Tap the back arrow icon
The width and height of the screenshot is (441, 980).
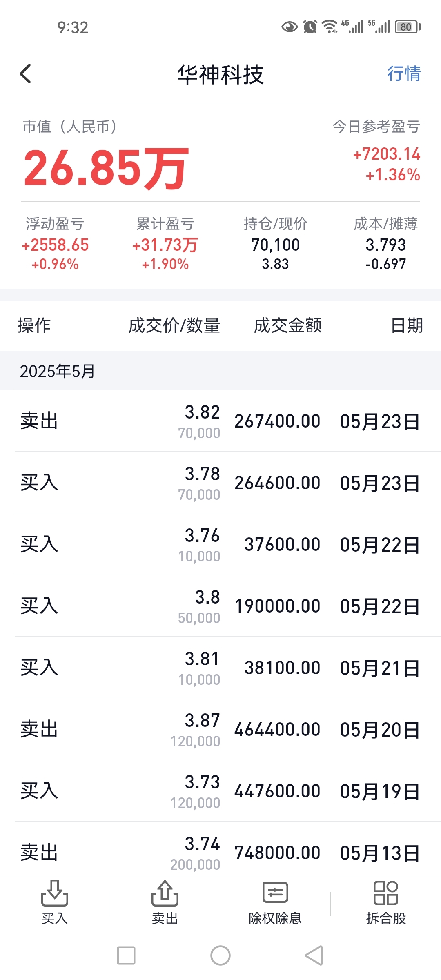(x=25, y=74)
